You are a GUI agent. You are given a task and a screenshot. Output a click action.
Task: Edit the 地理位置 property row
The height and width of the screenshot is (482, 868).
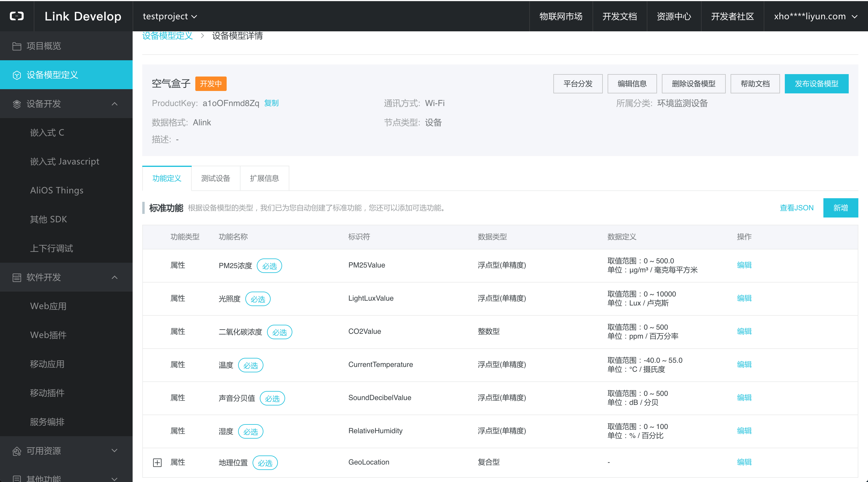pyautogui.click(x=744, y=462)
